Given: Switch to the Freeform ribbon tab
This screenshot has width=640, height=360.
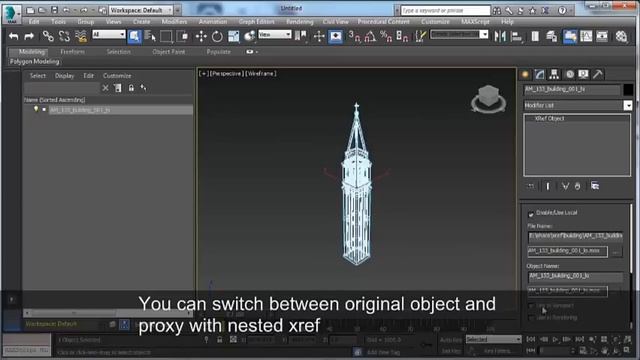Looking at the screenshot, I should pyautogui.click(x=72, y=52).
